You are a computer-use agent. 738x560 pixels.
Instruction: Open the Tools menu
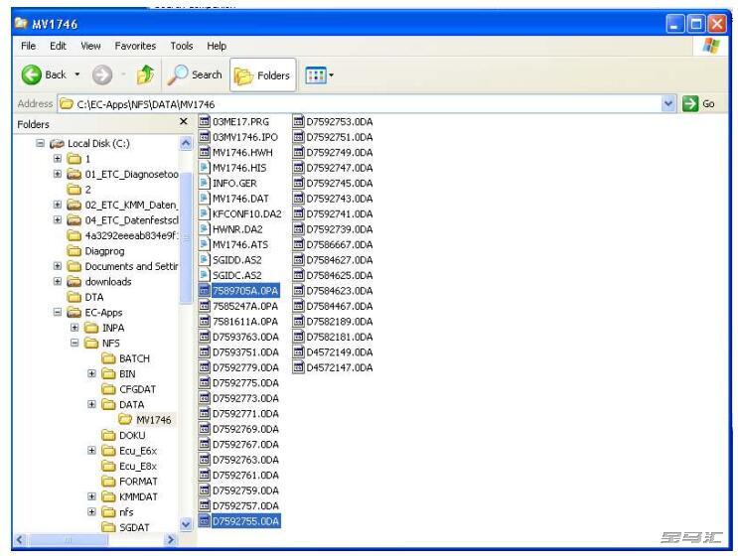182,46
